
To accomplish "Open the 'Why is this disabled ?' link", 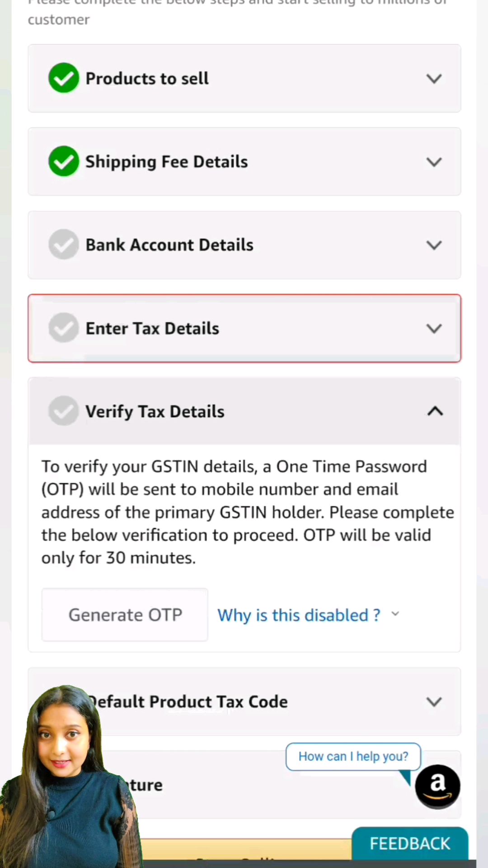I will click(299, 615).
